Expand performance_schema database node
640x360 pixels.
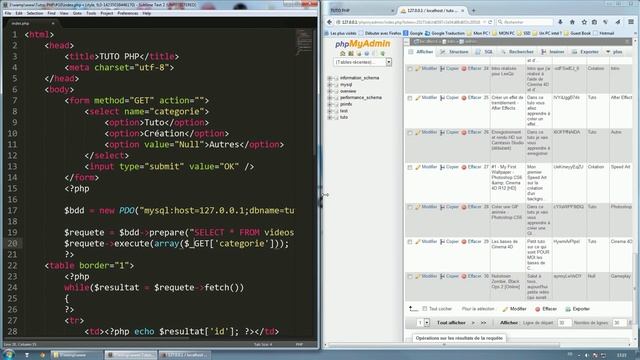(x=330, y=98)
